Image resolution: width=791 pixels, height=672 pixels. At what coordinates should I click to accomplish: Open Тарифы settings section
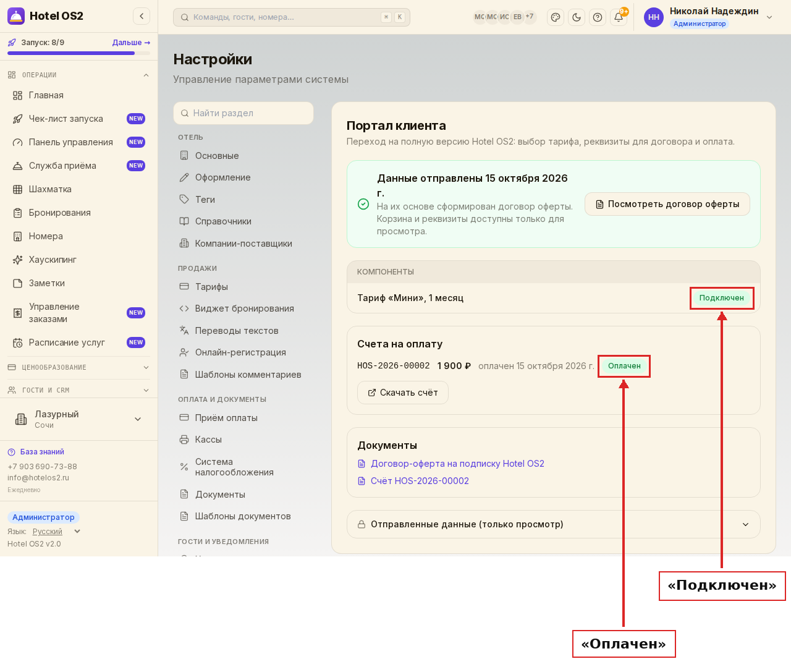tap(243, 287)
